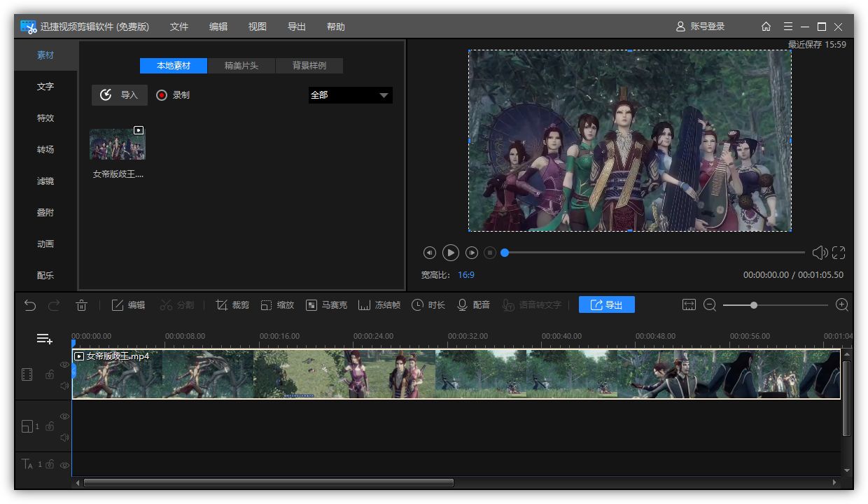
Task: Click the 马赛克 mosaic tool
Action: 326,305
